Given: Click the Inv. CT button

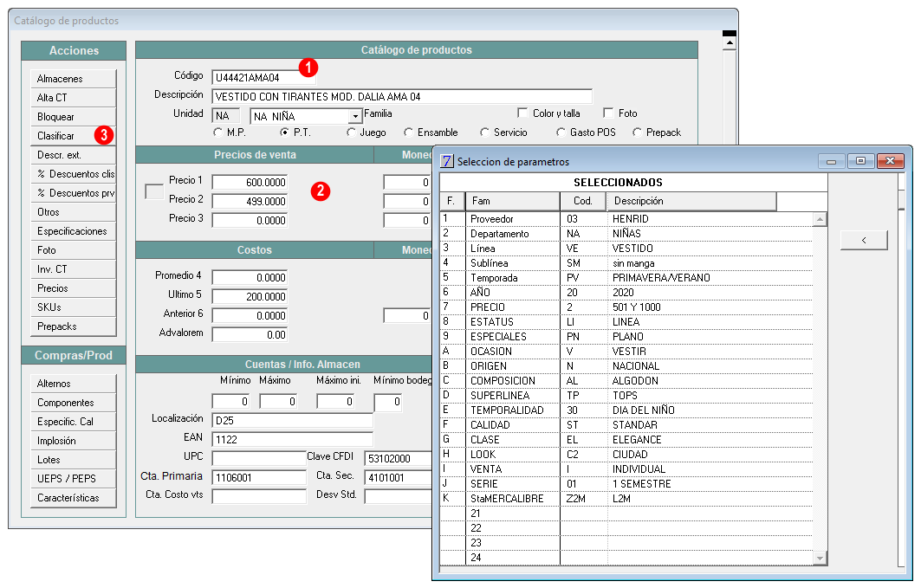Looking at the screenshot, I should [74, 269].
